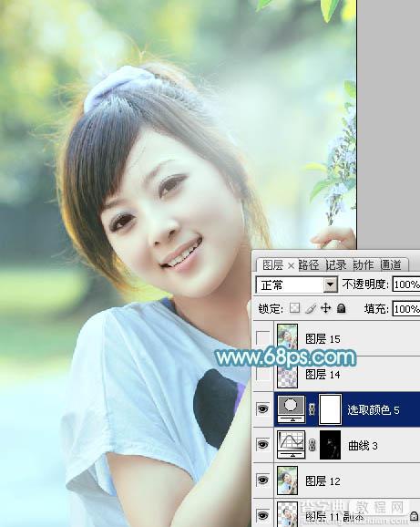Enable lock image pixels brush icon

pos(311,308)
